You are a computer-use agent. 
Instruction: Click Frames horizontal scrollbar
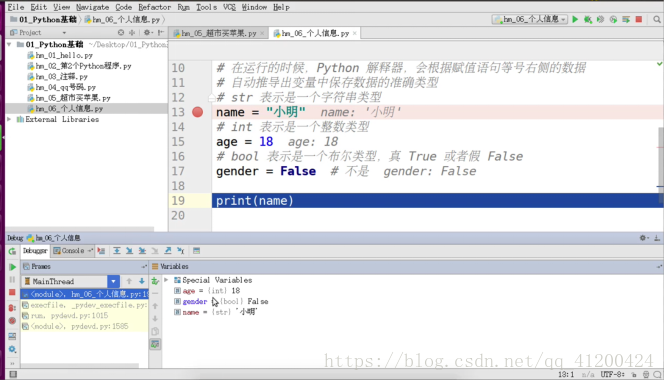point(79,365)
